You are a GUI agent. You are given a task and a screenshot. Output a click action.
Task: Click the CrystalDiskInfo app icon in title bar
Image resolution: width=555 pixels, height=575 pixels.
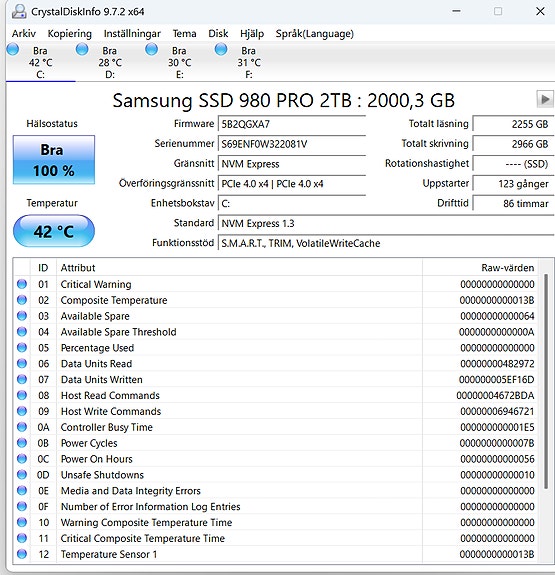19,12
